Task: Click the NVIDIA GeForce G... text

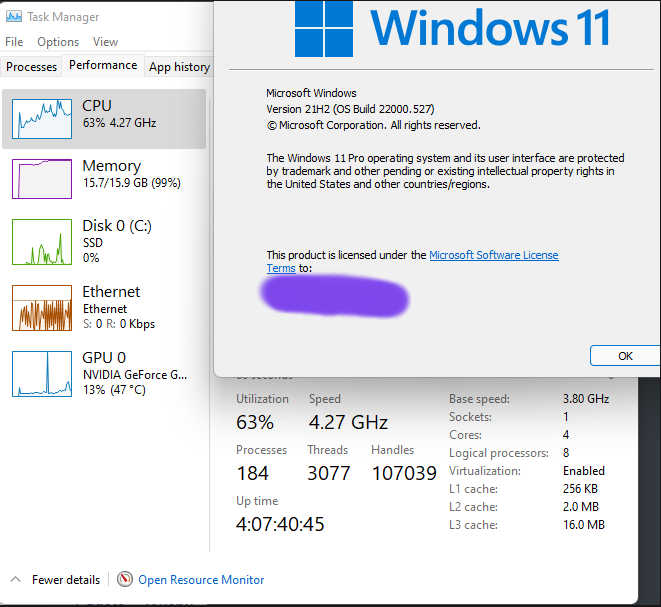Action: coord(135,375)
